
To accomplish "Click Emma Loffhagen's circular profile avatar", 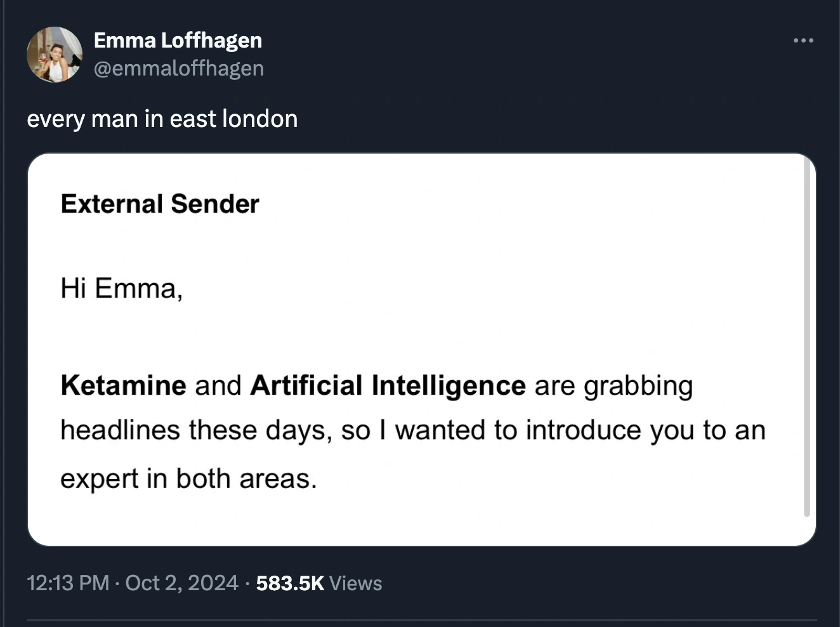I will click(x=55, y=55).
